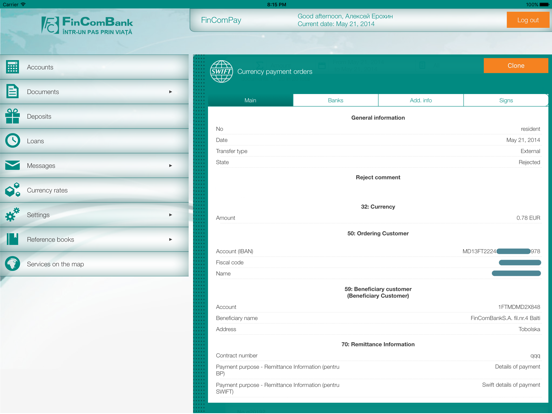Expand the Settings submenu arrow

pos(170,215)
